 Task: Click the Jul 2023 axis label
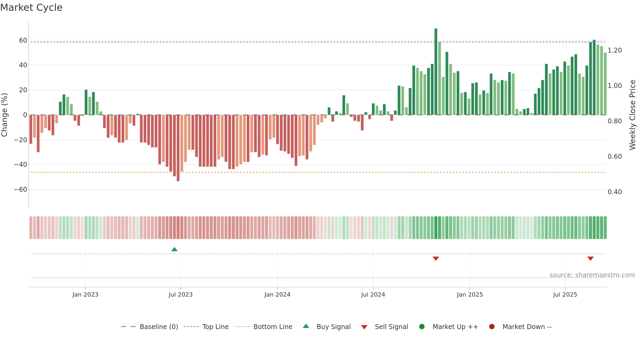[x=181, y=294]
